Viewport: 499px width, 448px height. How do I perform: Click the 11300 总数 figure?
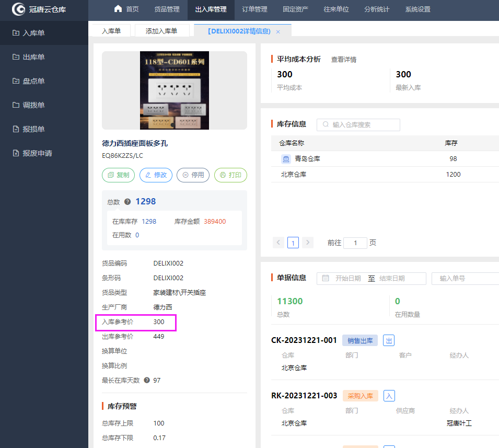pos(289,301)
